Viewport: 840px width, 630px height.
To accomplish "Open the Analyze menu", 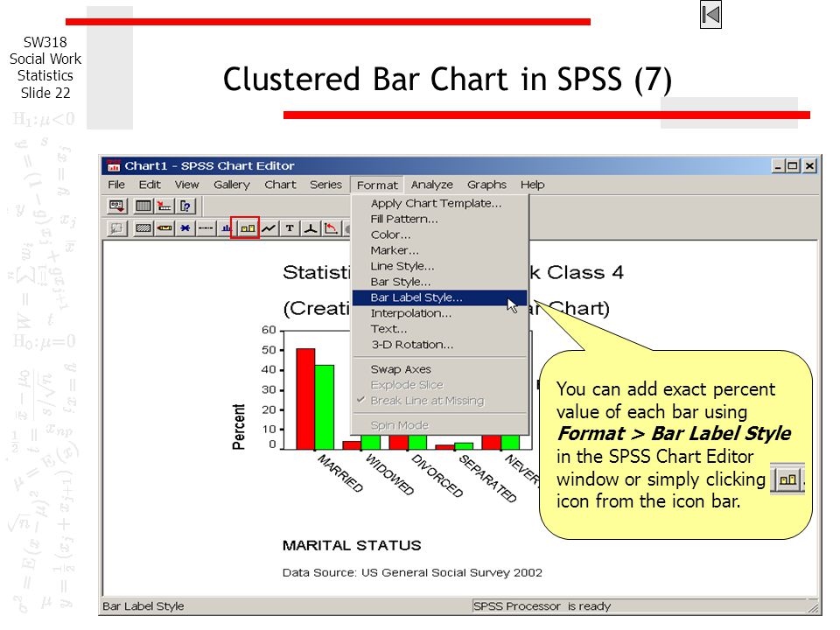I will pos(431,185).
